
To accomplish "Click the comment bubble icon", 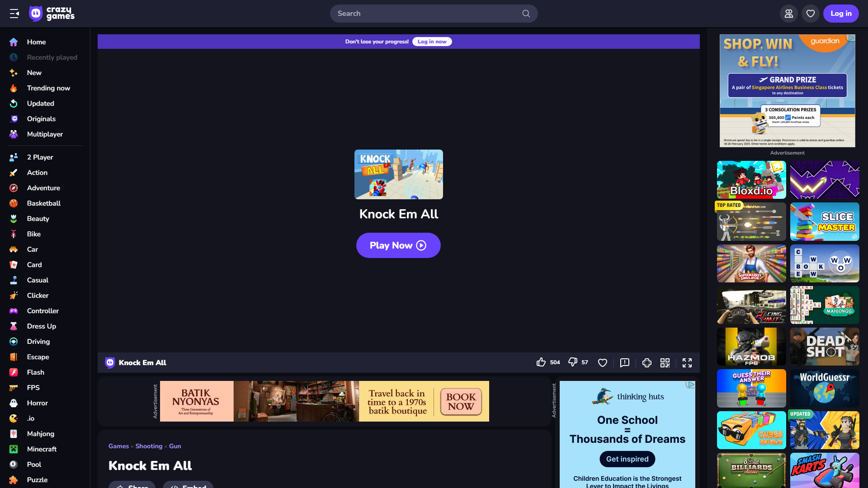I will [x=624, y=362].
